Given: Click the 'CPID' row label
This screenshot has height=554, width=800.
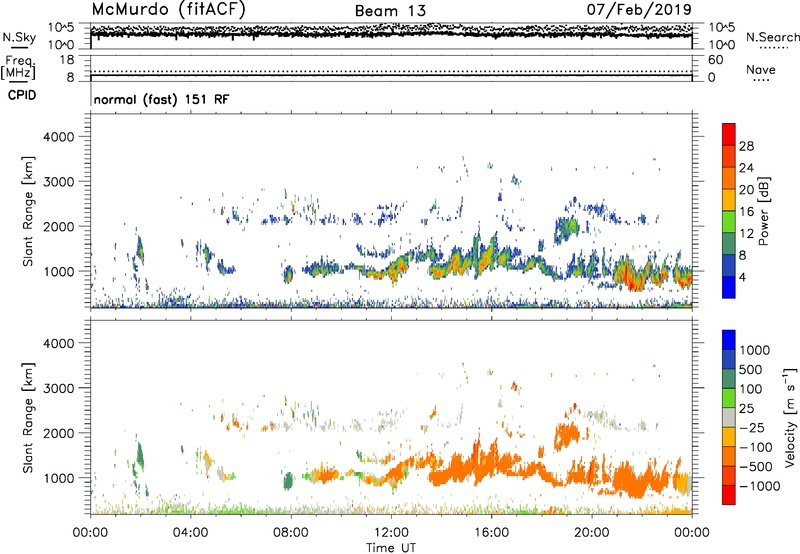Looking at the screenshot, I should click(x=22, y=95).
